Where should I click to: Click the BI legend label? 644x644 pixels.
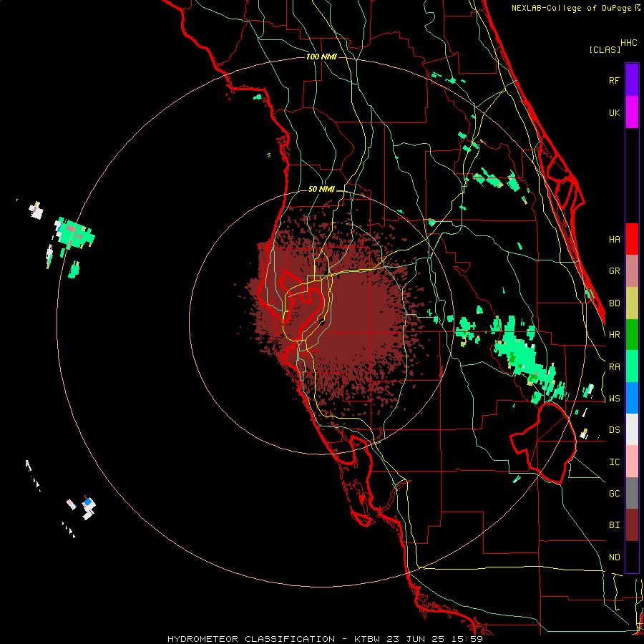614,525
